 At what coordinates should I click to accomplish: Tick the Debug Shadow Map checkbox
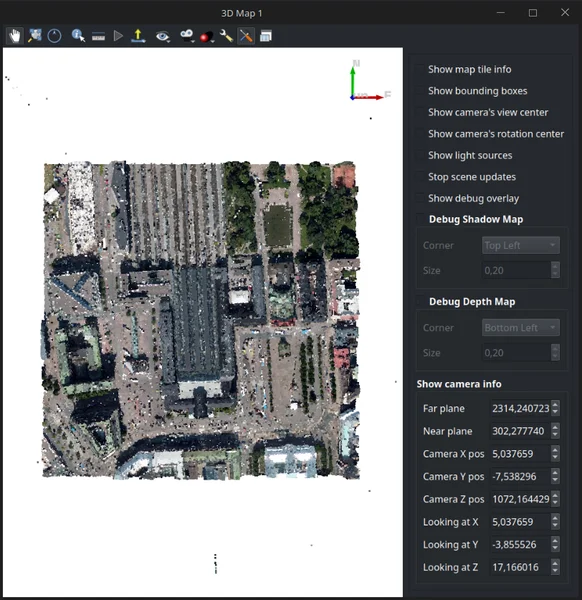(x=421, y=219)
